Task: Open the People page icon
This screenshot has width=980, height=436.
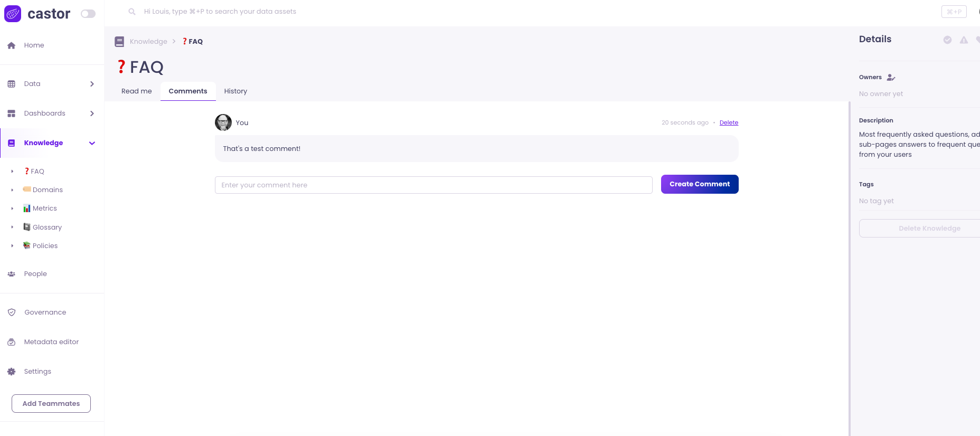Action: (12, 274)
